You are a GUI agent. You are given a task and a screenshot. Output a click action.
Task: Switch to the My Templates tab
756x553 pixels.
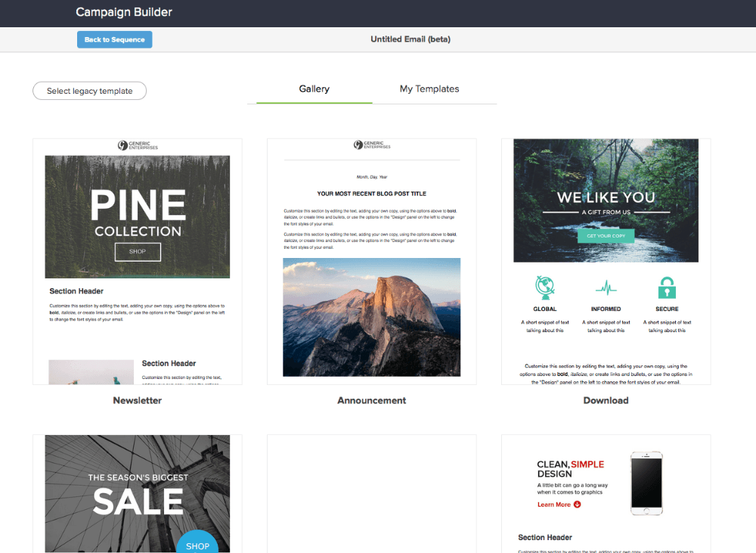[x=429, y=89]
